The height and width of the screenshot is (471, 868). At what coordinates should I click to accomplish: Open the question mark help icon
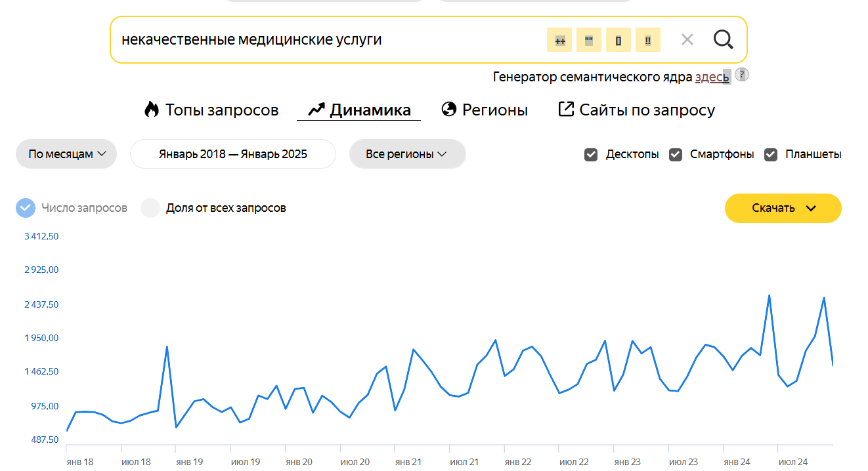tap(741, 75)
